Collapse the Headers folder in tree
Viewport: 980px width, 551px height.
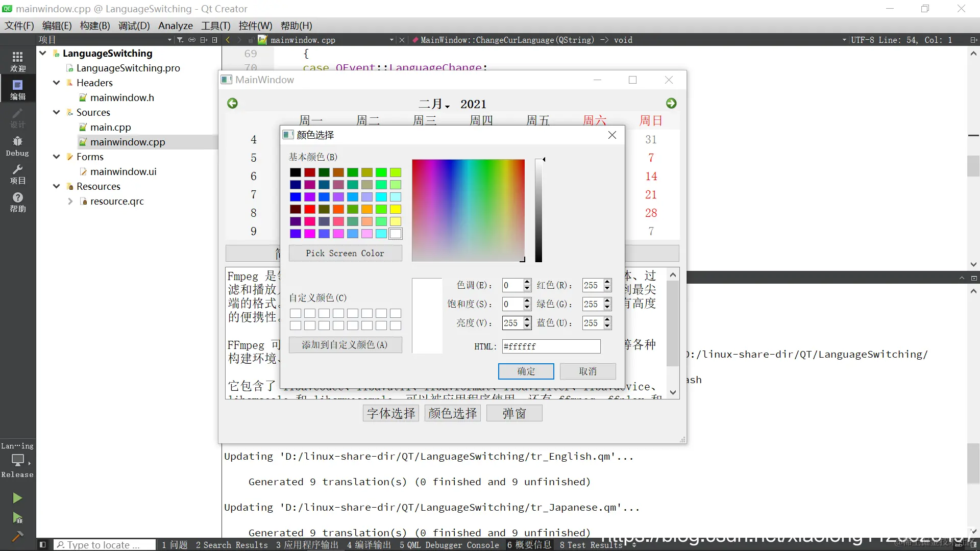pyautogui.click(x=57, y=83)
